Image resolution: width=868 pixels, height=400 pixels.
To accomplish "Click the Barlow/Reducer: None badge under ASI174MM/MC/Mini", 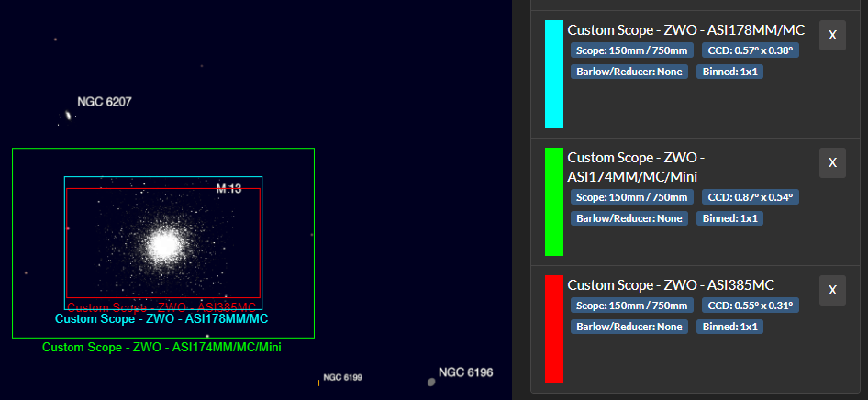I will point(629,217).
